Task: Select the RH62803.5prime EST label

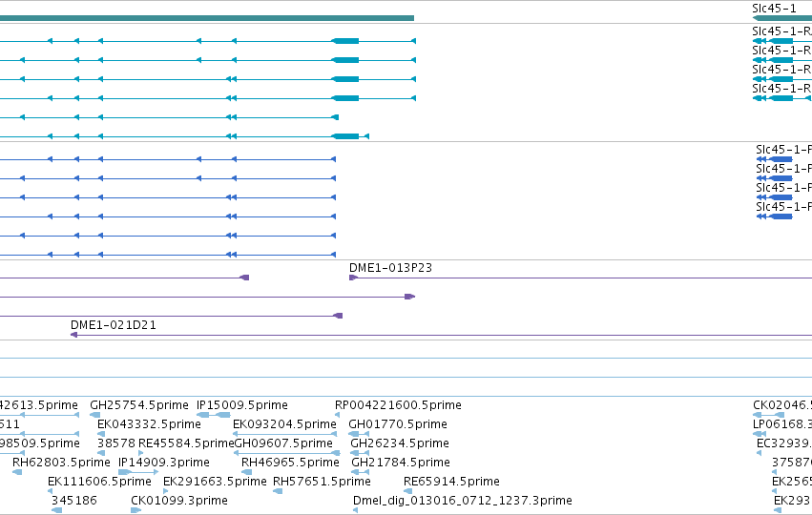Action: pyautogui.click(x=61, y=463)
